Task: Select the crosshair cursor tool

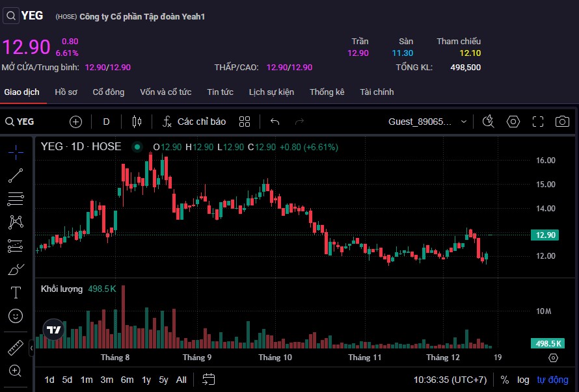Action: pyautogui.click(x=16, y=152)
